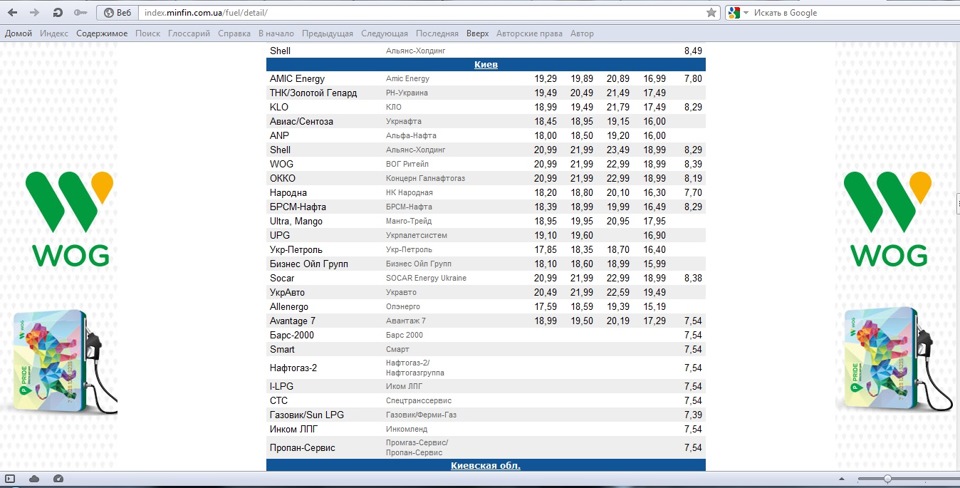Select the ТНК/Золотой Гепард row name
Screen dimensions: 960x488
(x=313, y=93)
